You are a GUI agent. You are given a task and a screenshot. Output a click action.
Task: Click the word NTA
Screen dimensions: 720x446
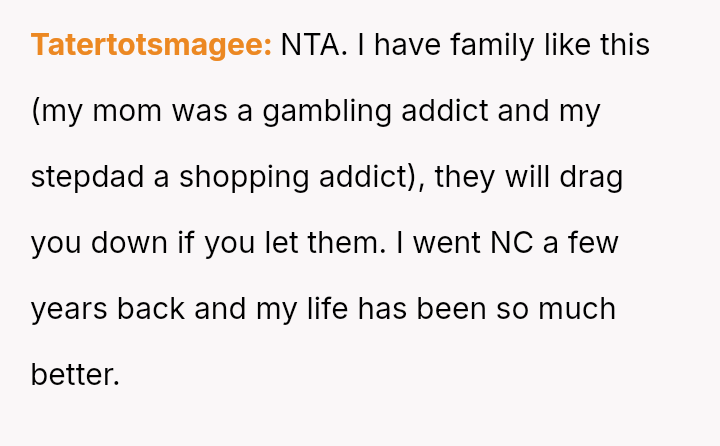click(313, 45)
